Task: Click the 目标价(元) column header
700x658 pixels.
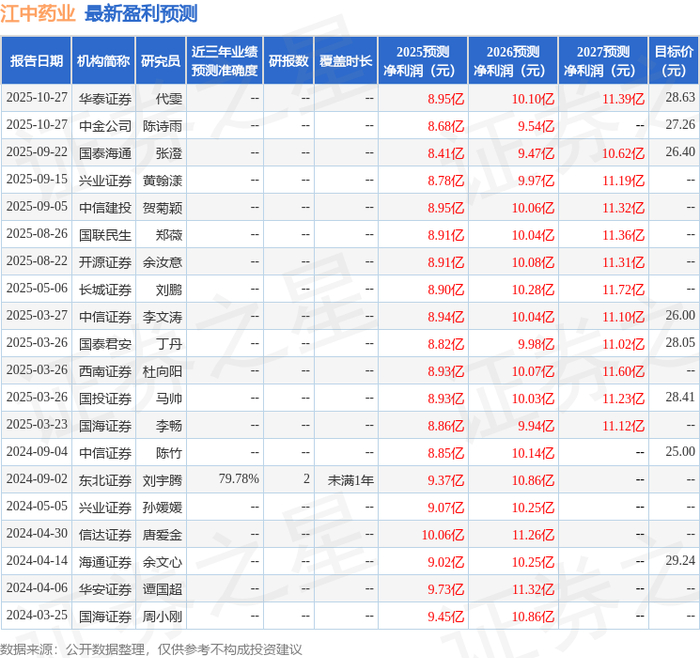Action: (674, 61)
